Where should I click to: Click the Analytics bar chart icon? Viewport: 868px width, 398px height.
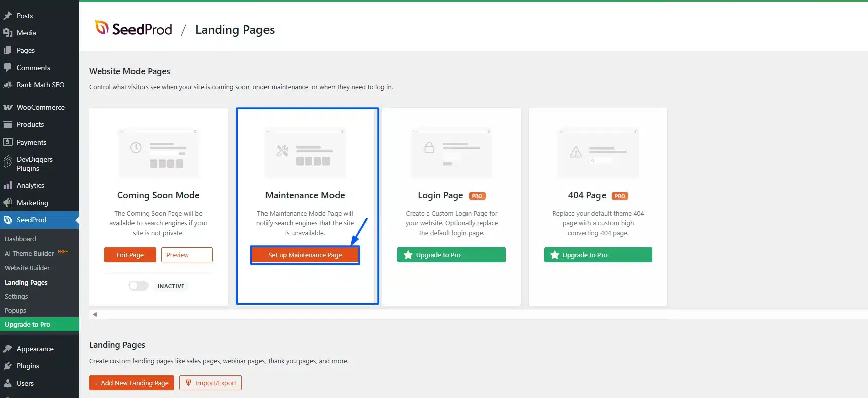(8, 185)
